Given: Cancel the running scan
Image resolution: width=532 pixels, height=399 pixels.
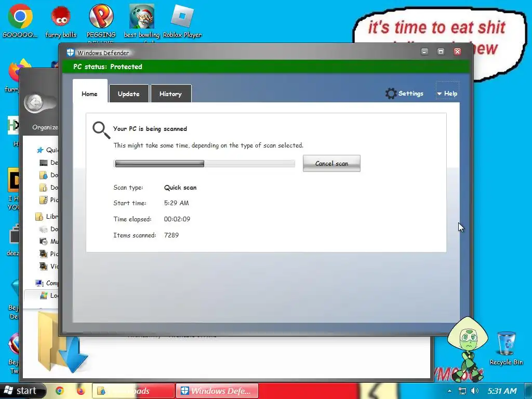Looking at the screenshot, I should (331, 164).
